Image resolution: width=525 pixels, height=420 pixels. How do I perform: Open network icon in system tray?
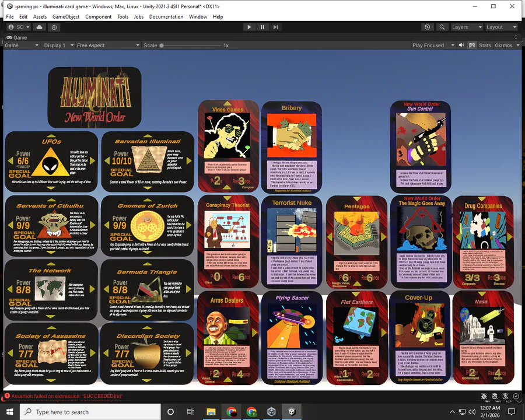(x=463, y=412)
